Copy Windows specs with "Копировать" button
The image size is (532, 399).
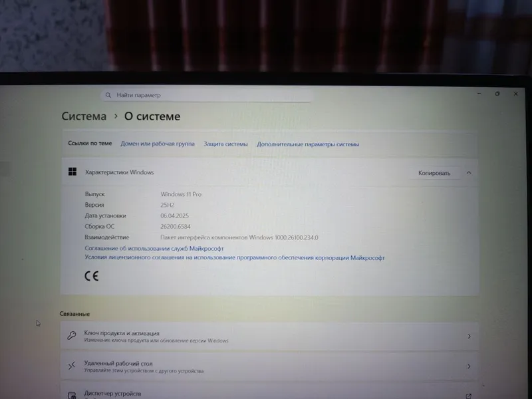click(434, 173)
